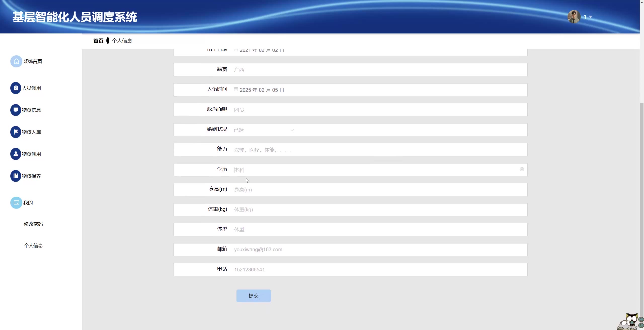The width and height of the screenshot is (644, 330).
Task: Select 个人信息 in the sidebar submenu
Action: 33,245
